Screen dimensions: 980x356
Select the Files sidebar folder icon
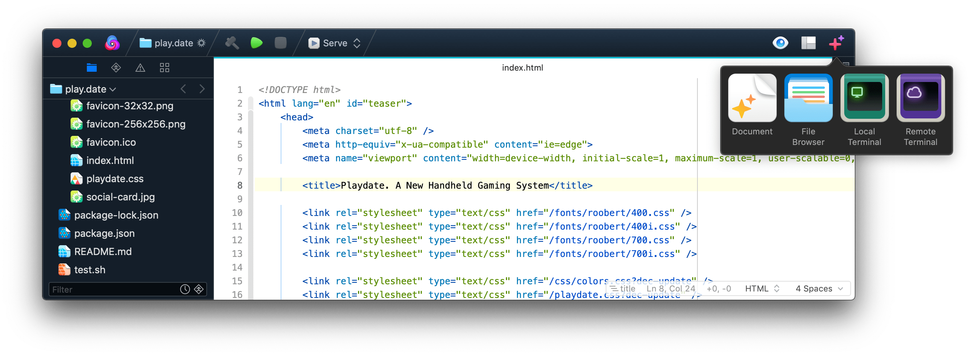[92, 68]
